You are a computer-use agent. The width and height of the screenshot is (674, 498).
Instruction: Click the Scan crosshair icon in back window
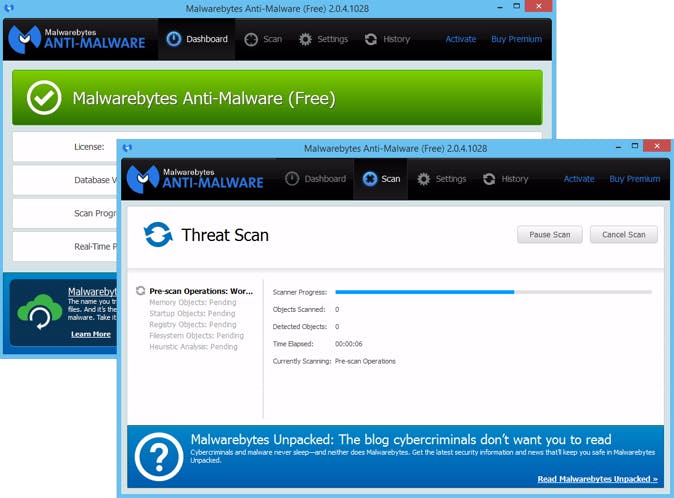[x=251, y=40]
